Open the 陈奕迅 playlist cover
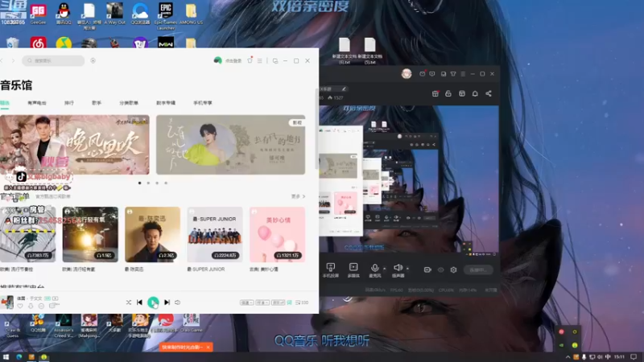Viewport: 644px width, 362px height. [x=152, y=234]
